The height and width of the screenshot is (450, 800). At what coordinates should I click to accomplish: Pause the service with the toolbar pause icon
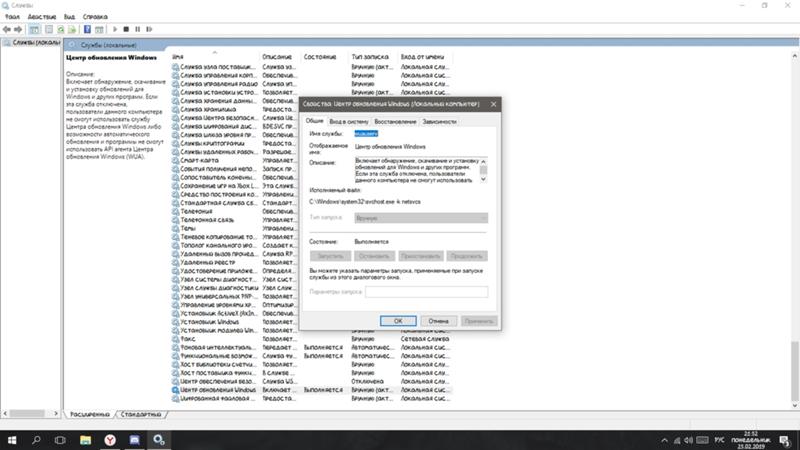[137, 30]
